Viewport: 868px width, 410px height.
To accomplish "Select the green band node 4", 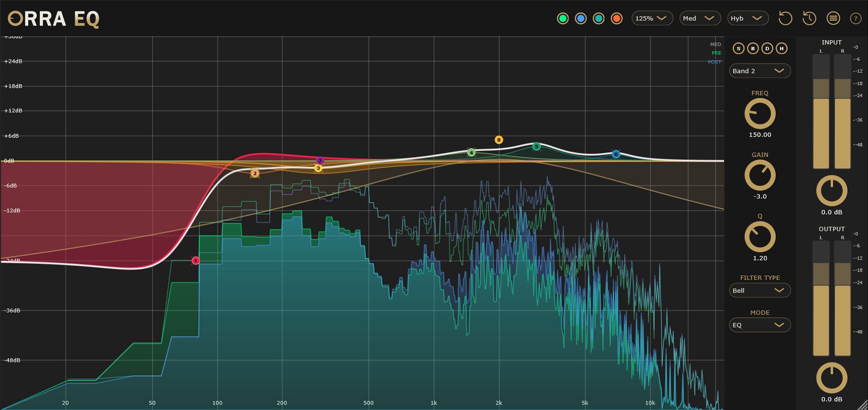I will (471, 153).
